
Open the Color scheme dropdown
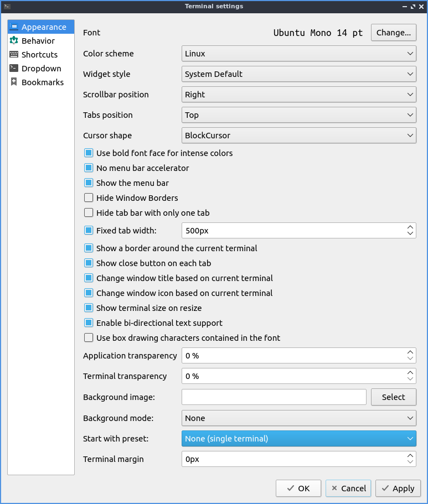tap(298, 54)
